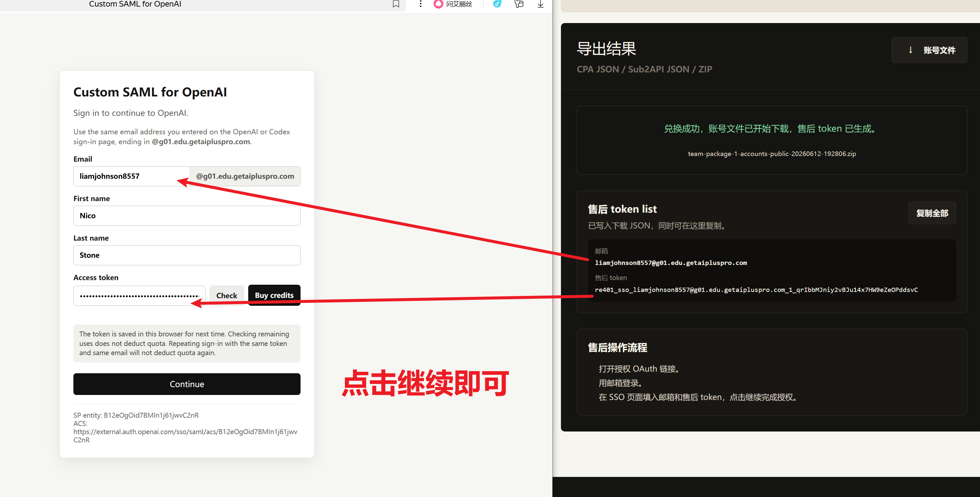Open the TikTok extension icon
Viewport: 980px width, 497px height.
pos(497,4)
